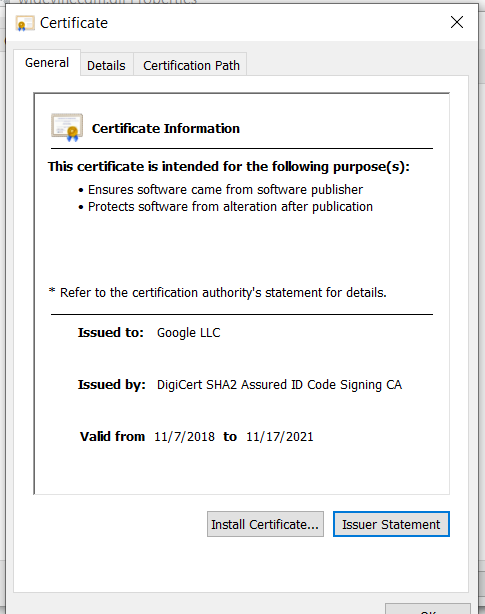Click the certificate icon in the title bar
Screen dimensions: 485x614
coord(25,23)
